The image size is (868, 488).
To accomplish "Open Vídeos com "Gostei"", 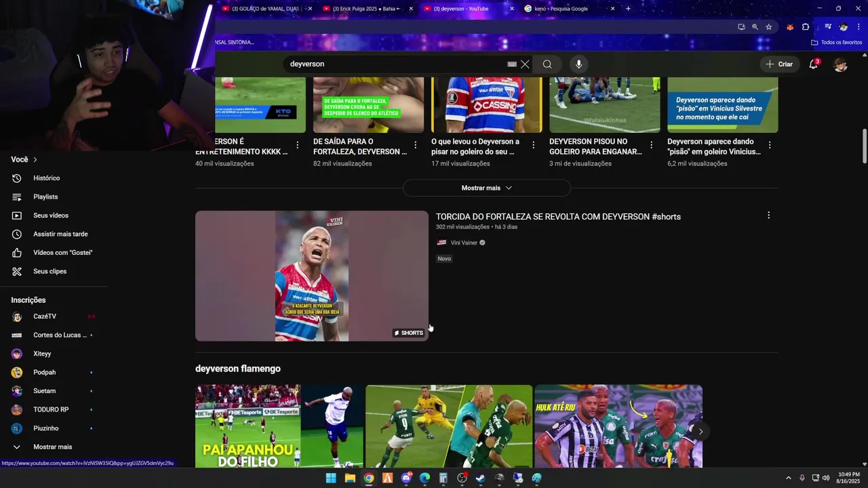I will (62, 253).
